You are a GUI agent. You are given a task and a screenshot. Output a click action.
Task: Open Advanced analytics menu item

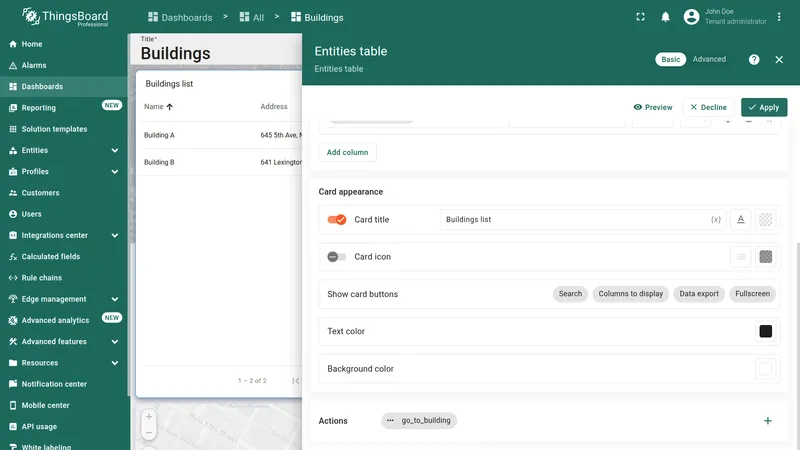pyautogui.click(x=64, y=320)
